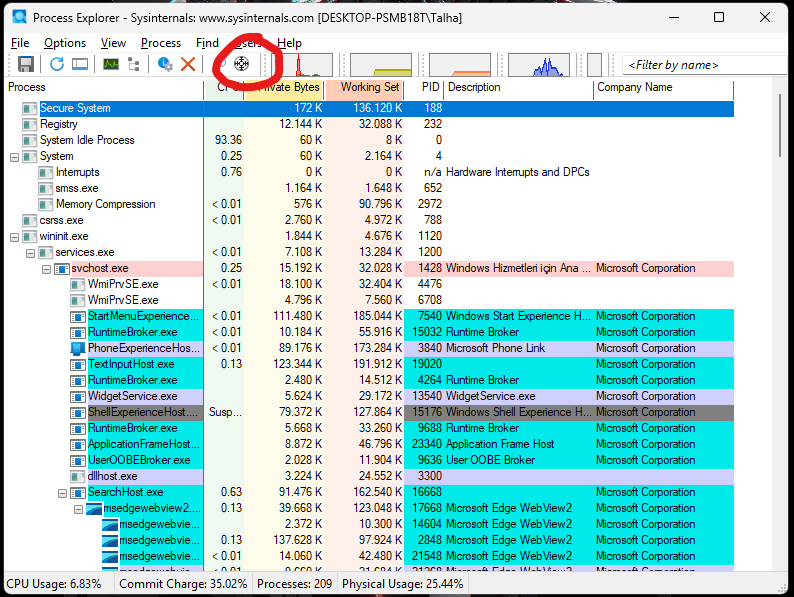The image size is (794, 597).
Task: Click the TextInputHost.exe process icon
Action: (x=77, y=365)
